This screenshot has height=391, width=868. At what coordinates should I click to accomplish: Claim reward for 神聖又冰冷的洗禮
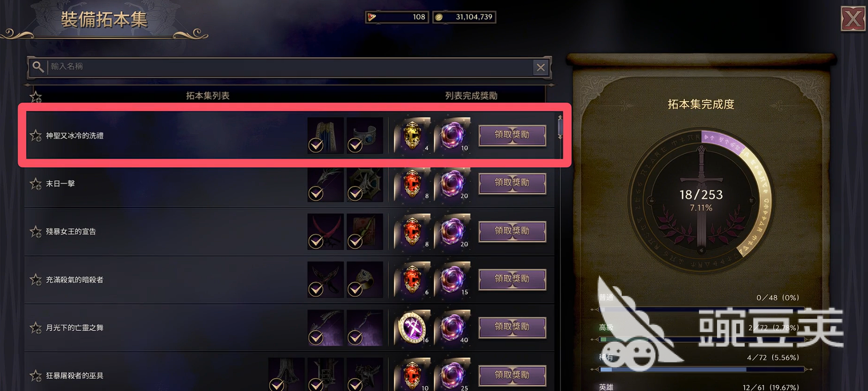point(512,135)
